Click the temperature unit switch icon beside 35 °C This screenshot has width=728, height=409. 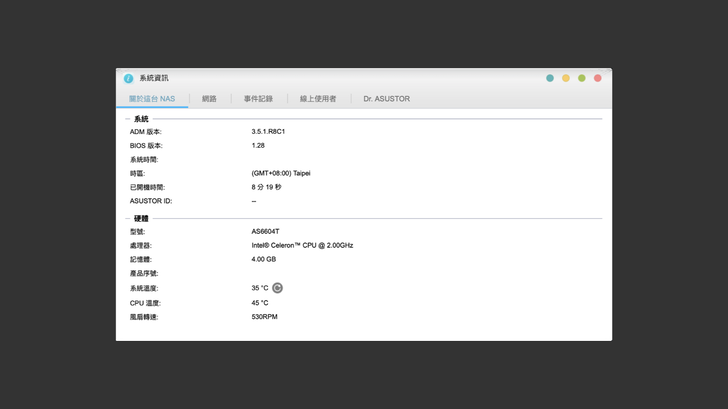click(277, 288)
